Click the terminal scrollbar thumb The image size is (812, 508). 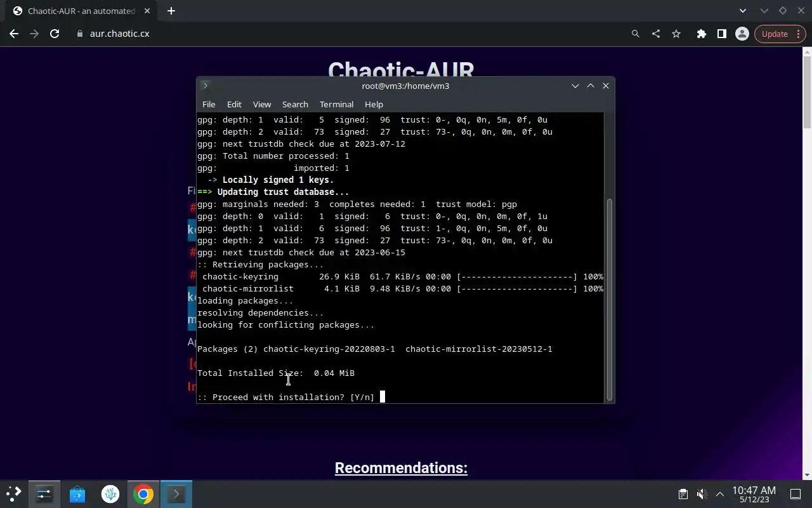pyautogui.click(x=610, y=298)
